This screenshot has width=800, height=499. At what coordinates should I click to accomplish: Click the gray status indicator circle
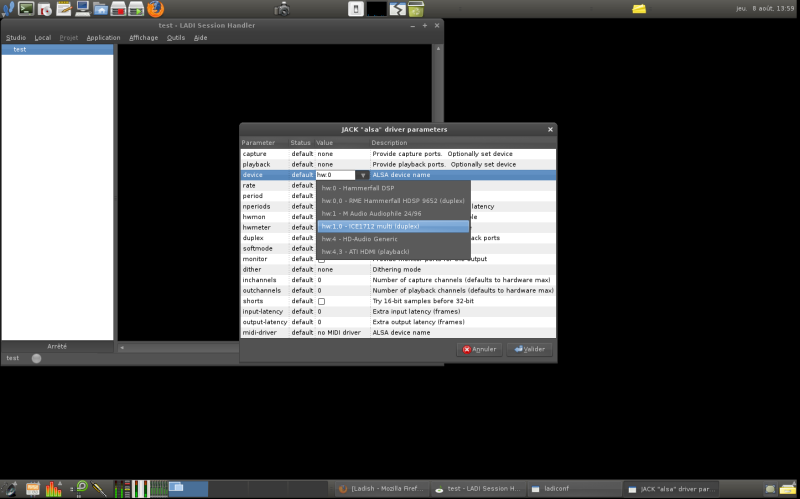36,359
